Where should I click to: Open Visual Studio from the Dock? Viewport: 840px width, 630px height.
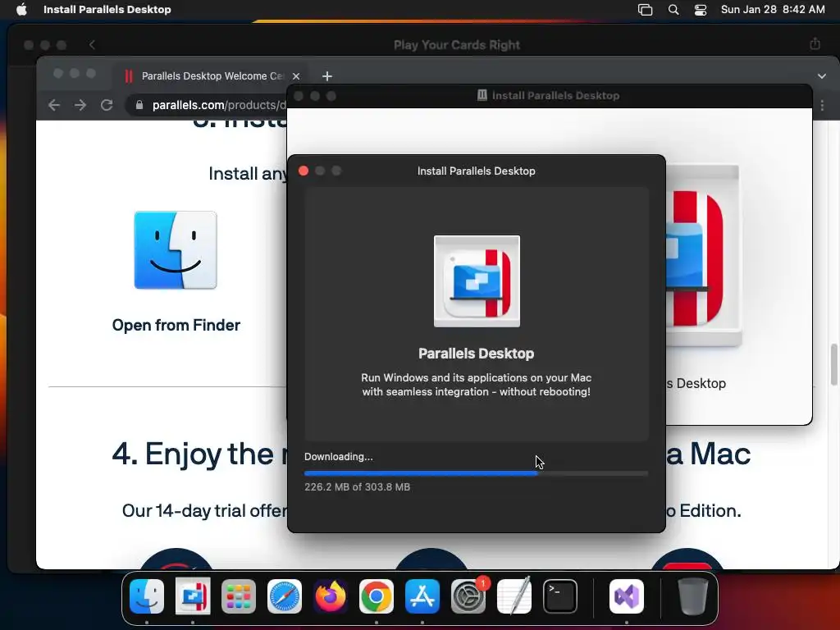pyautogui.click(x=626, y=596)
